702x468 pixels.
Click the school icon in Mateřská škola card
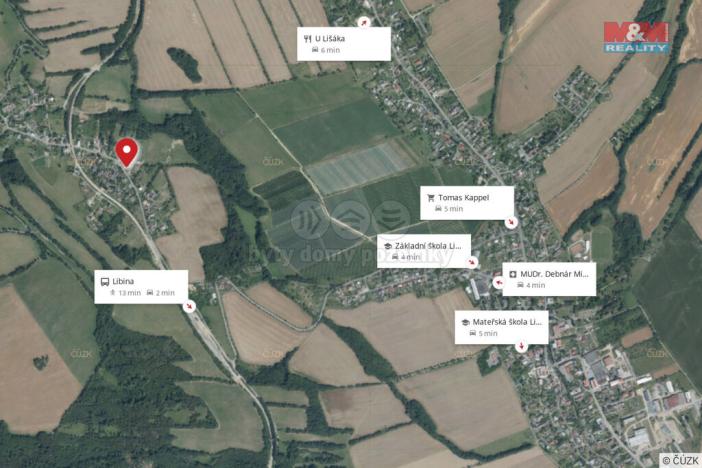coord(466,322)
